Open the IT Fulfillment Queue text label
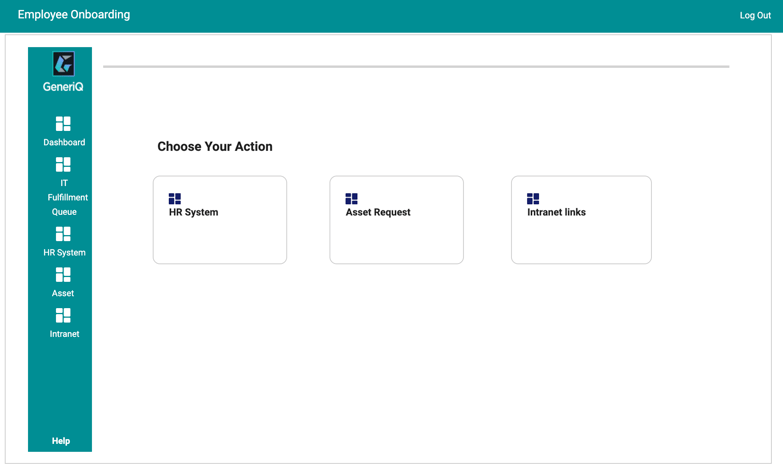The width and height of the screenshot is (783, 475). [x=64, y=197]
